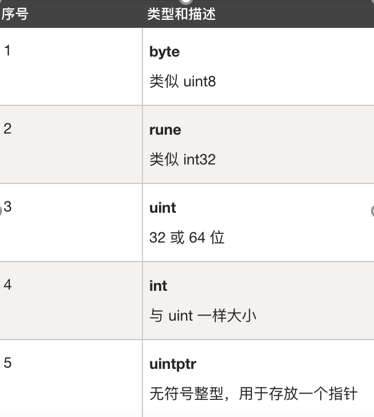The width and height of the screenshot is (374, 417).
Task: Click the right edge selection handle
Action: pos(372,211)
